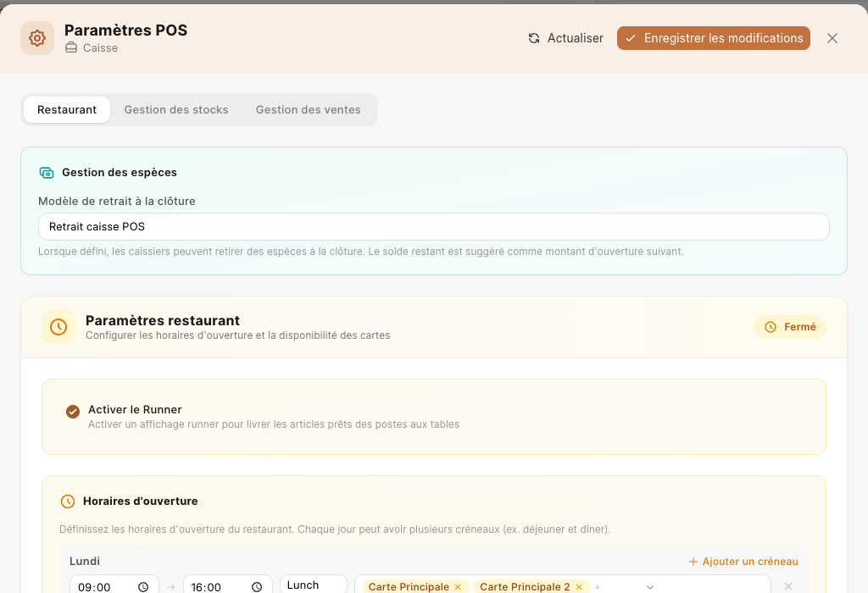The image size is (868, 593).
Task: Open the Gestion des ventes tab
Action: [x=309, y=109]
